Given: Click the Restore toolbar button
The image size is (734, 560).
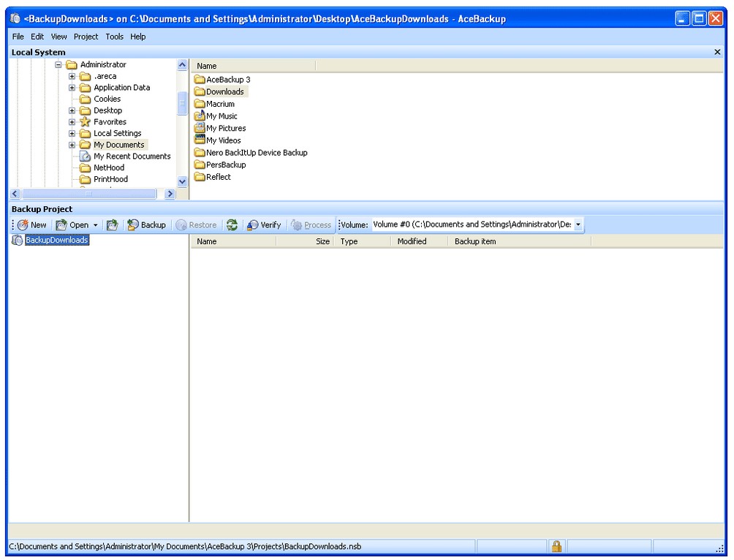Looking at the screenshot, I should (196, 224).
